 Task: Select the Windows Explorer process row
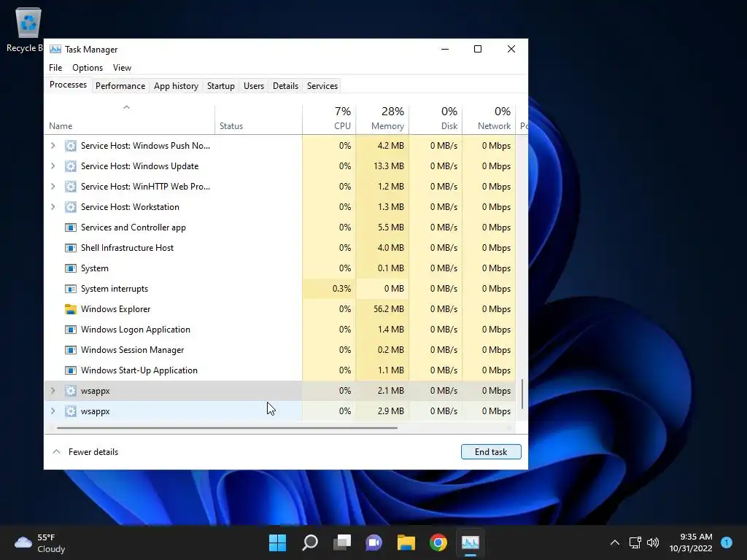point(279,309)
